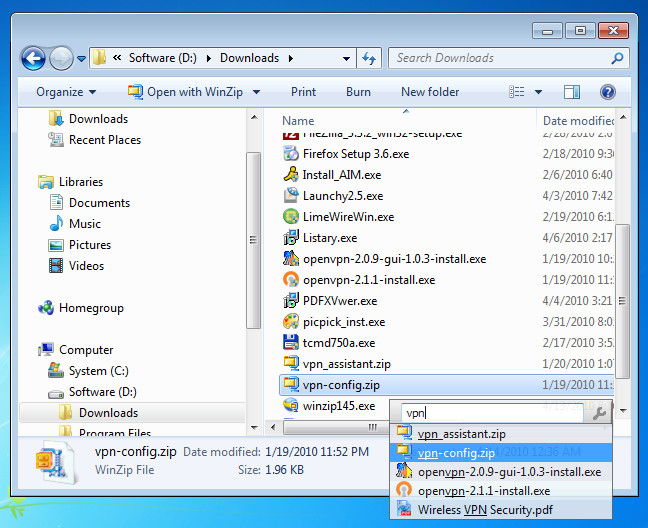Select tcmd750a.exe floppy icon
The height and width of the screenshot is (528, 648).
pyautogui.click(x=291, y=342)
